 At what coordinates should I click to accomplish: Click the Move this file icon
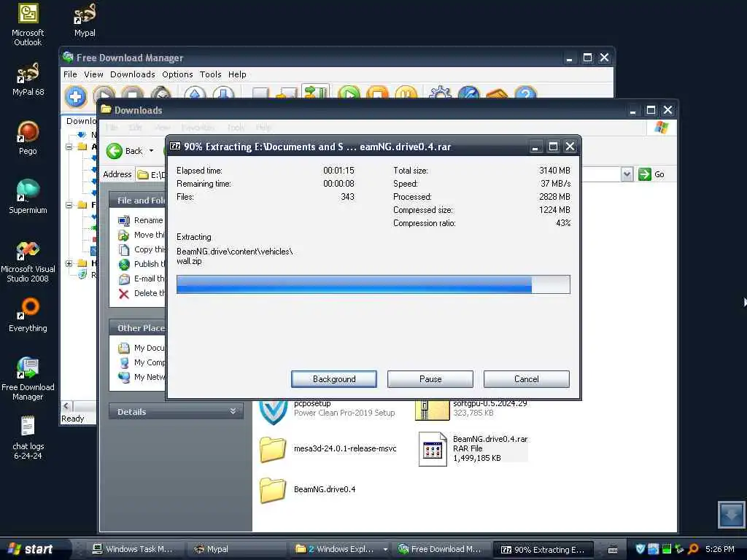pyautogui.click(x=124, y=236)
